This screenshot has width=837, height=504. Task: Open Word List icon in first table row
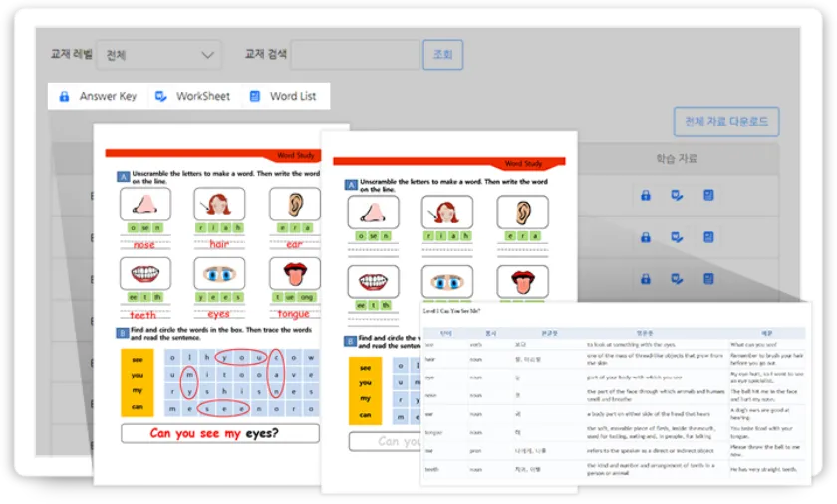click(x=708, y=195)
